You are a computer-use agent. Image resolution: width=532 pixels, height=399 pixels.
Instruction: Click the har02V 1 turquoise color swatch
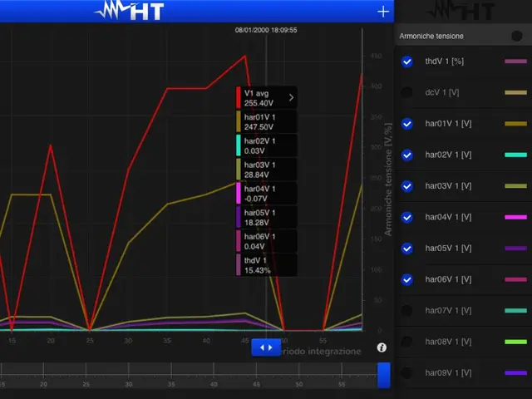click(x=515, y=155)
